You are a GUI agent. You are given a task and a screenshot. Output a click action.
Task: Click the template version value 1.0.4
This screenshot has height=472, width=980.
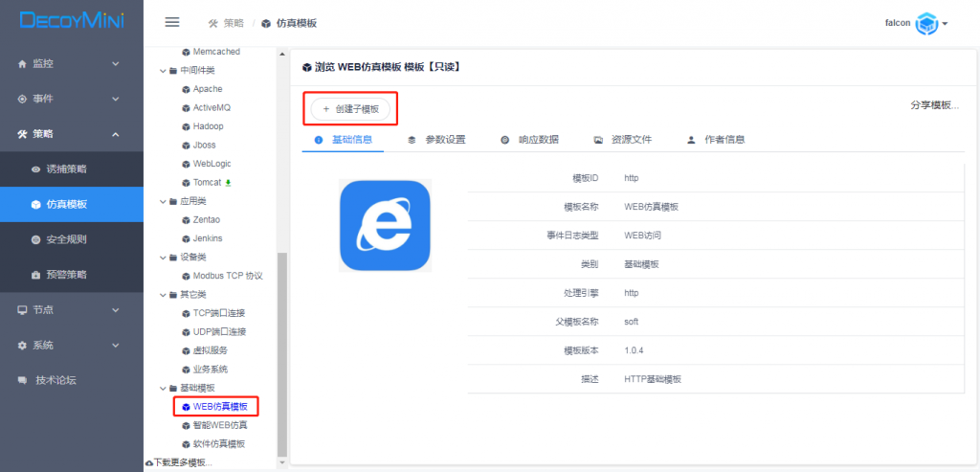[x=635, y=350]
